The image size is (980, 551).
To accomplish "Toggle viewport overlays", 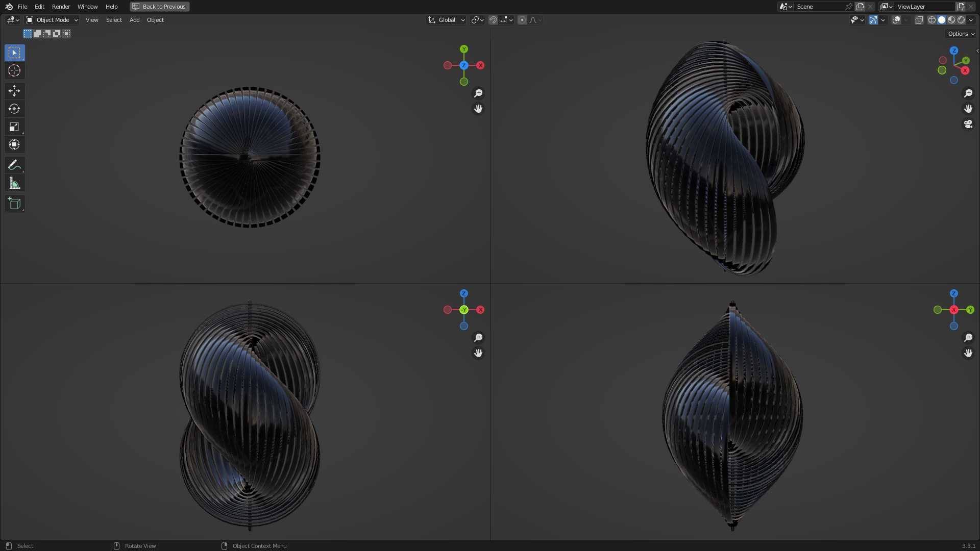I will [896, 20].
